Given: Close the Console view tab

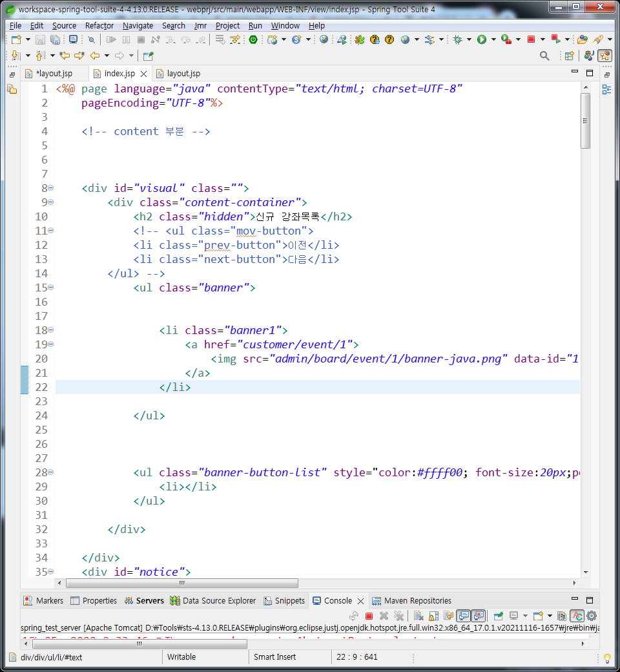Looking at the screenshot, I should coord(361,602).
